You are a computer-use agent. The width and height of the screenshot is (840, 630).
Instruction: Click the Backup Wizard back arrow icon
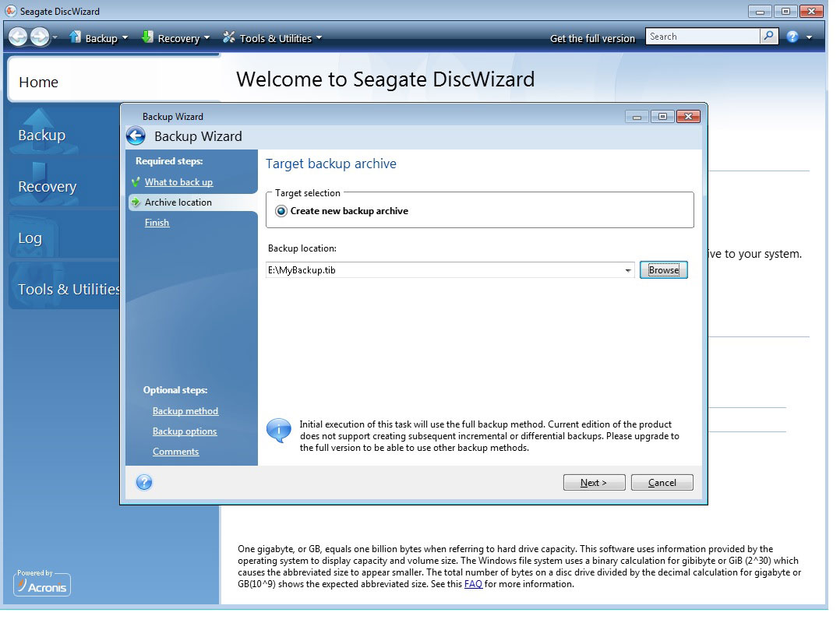(x=136, y=136)
